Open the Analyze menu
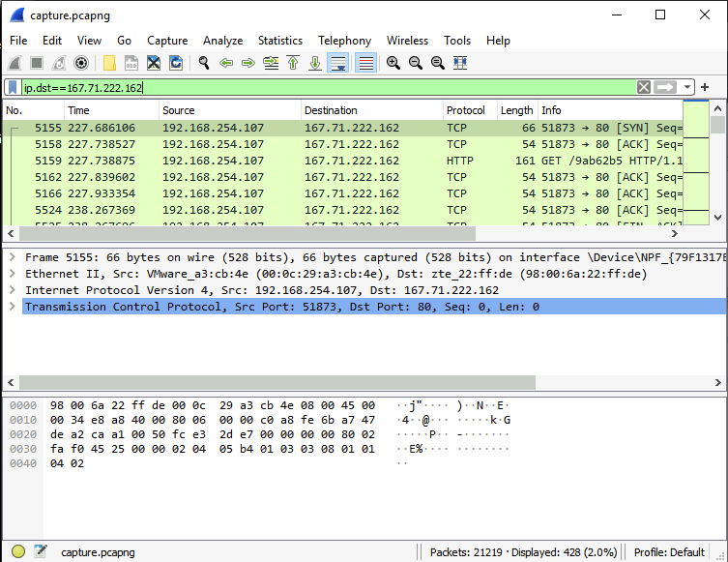728x562 pixels. pos(223,41)
